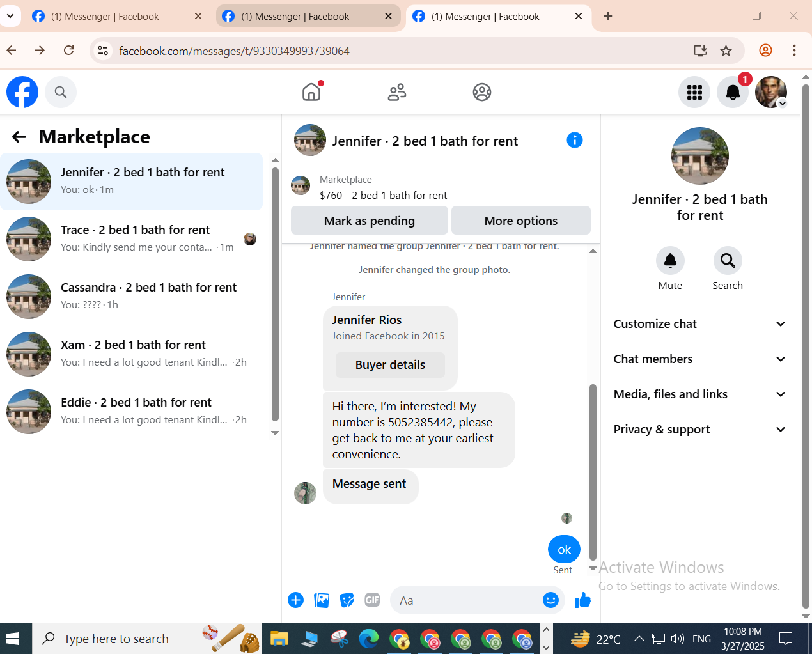
Task: View Buyer details
Action: (390, 365)
